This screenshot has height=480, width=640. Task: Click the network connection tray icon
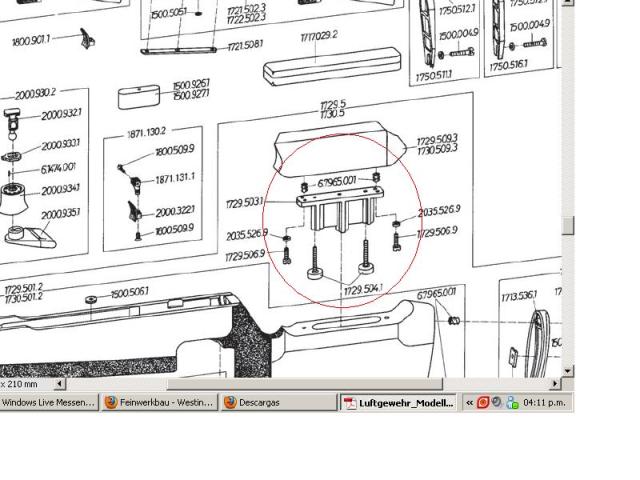(511, 403)
